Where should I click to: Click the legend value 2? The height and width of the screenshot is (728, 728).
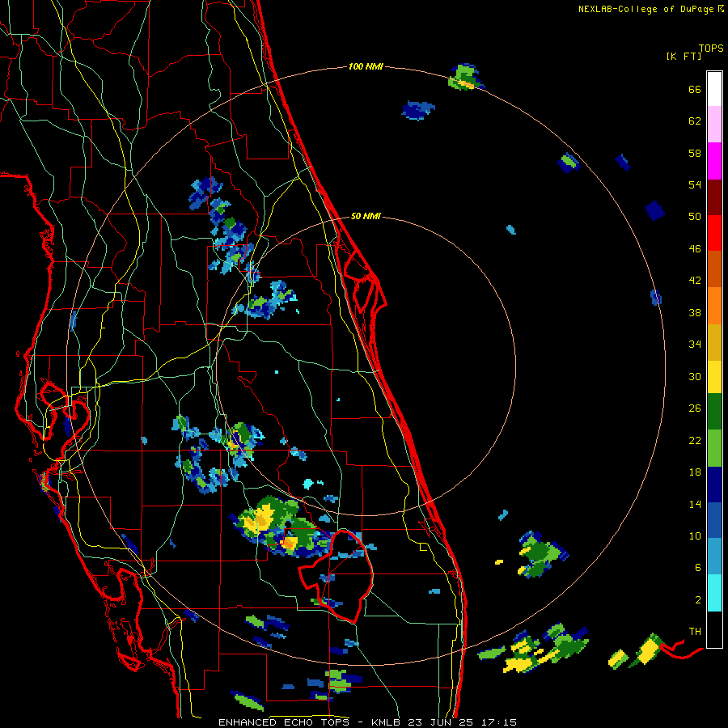pyautogui.click(x=698, y=600)
